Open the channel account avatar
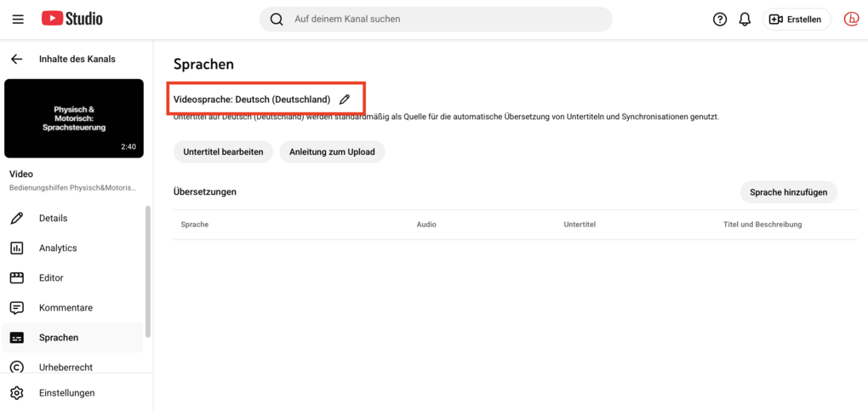This screenshot has width=868, height=411. click(x=851, y=19)
